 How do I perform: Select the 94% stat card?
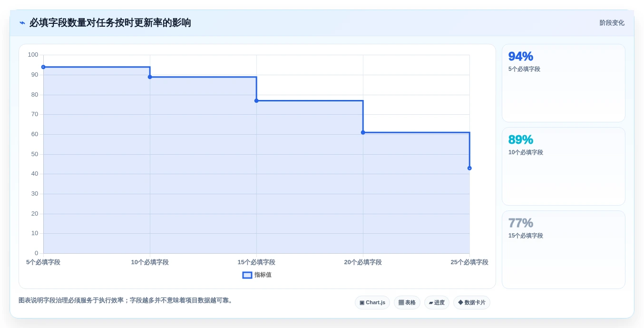click(564, 83)
